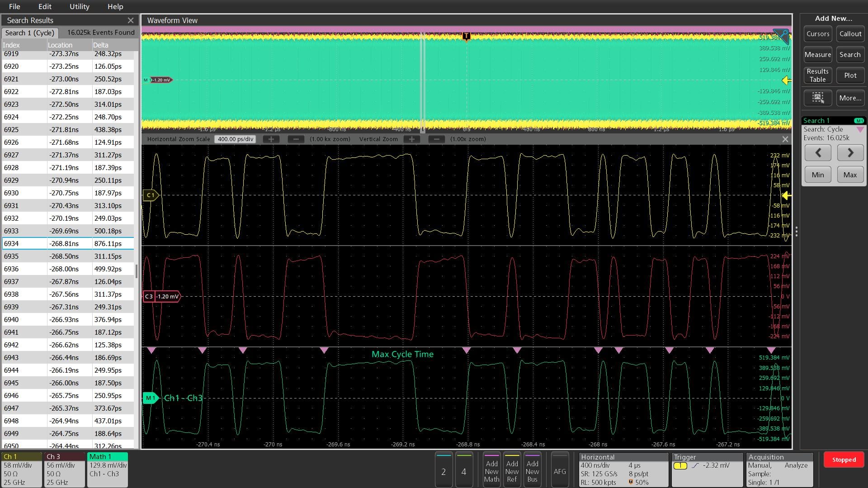Image resolution: width=868 pixels, height=488 pixels.
Task: Select the C1 channel handle
Action: [x=151, y=195]
